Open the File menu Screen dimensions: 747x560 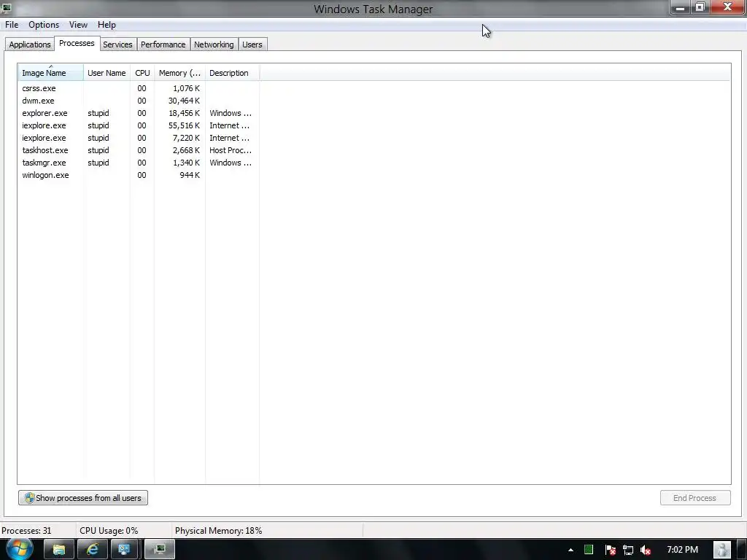(x=12, y=25)
